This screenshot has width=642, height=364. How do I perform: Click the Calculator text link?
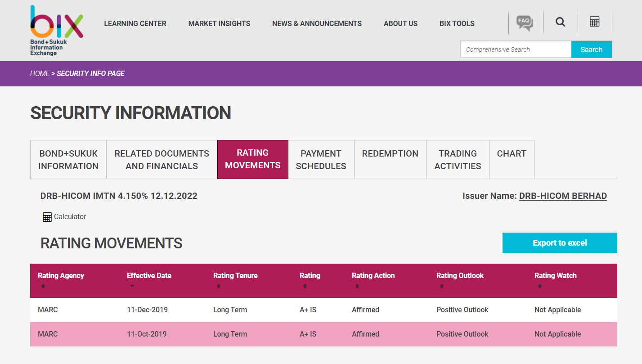[x=70, y=217]
